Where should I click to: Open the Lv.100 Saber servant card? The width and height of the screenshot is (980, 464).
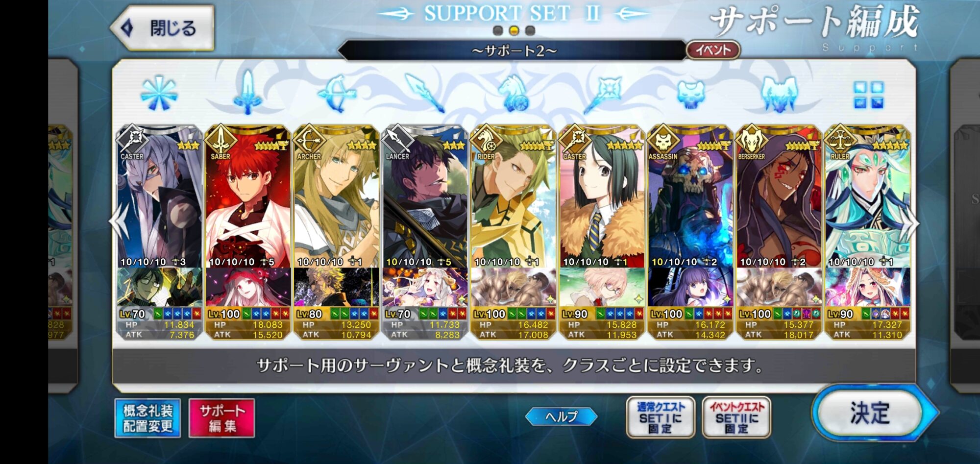(247, 231)
